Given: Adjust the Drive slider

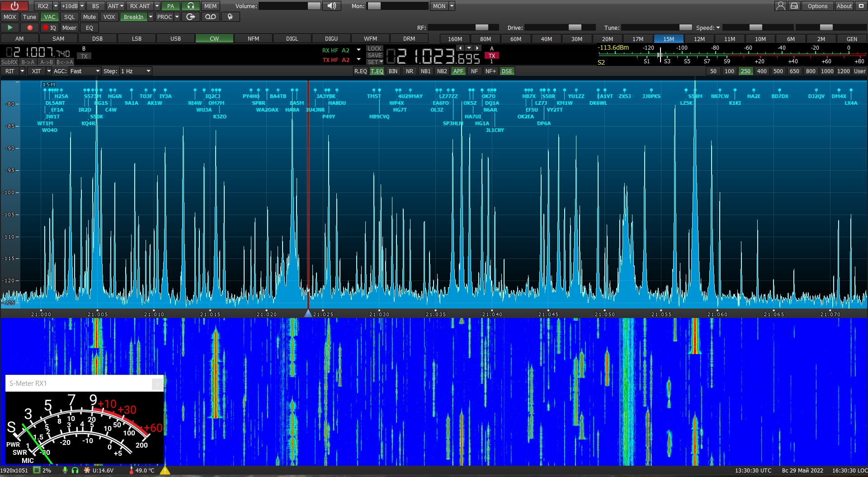Looking at the screenshot, I should point(560,28).
